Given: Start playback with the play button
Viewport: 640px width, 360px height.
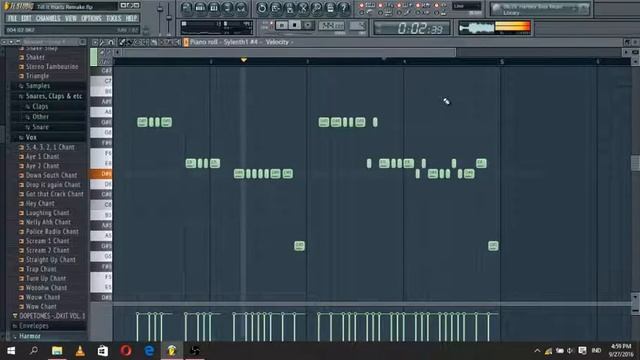Looking at the screenshot, I should (x=282, y=25).
